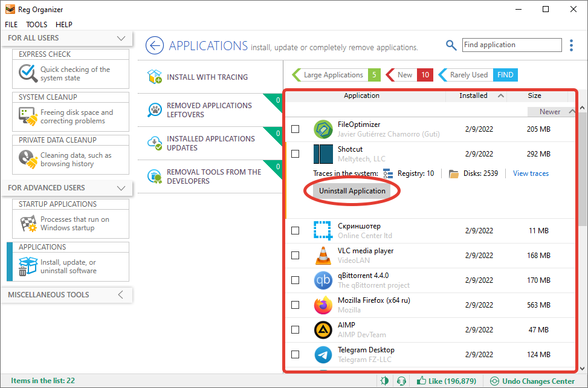The height and width of the screenshot is (388, 588).
Task: Check the checkbox next to Shotcut
Action: tap(295, 154)
